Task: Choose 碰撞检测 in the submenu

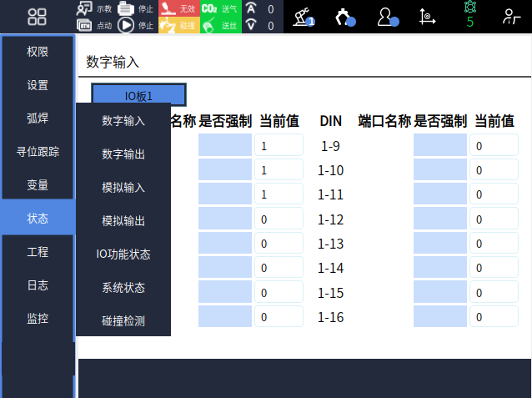Action: [123, 320]
